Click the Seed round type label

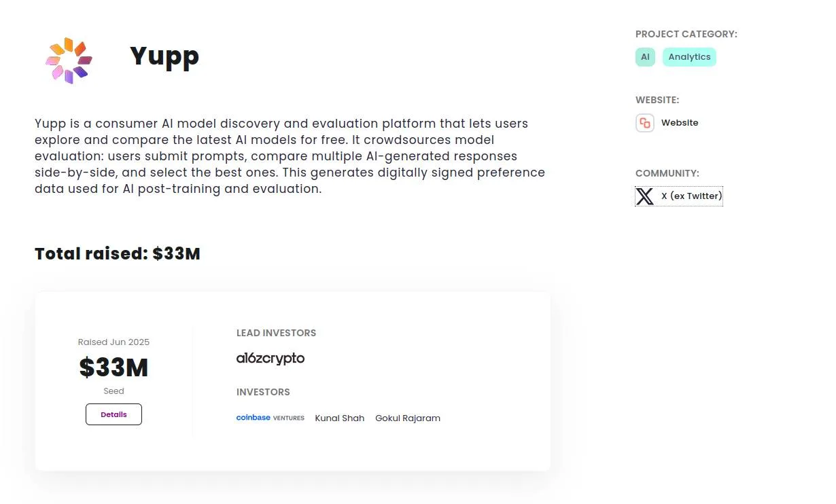(x=114, y=391)
